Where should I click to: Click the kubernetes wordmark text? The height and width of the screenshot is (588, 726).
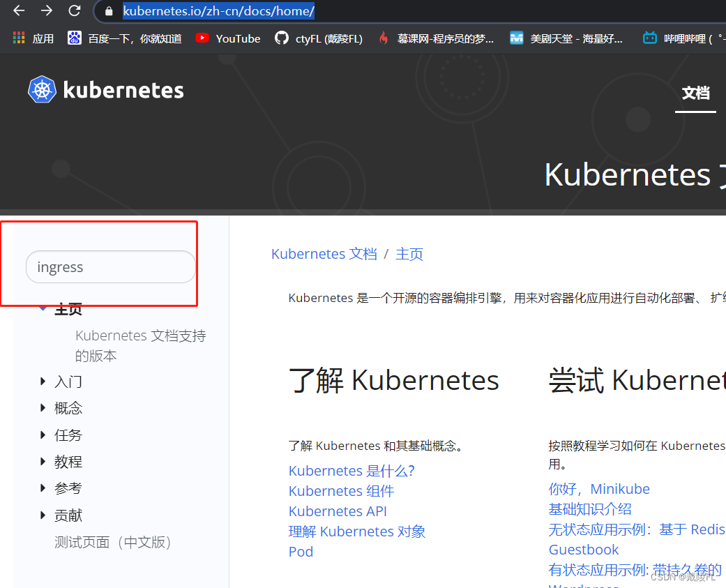click(123, 90)
